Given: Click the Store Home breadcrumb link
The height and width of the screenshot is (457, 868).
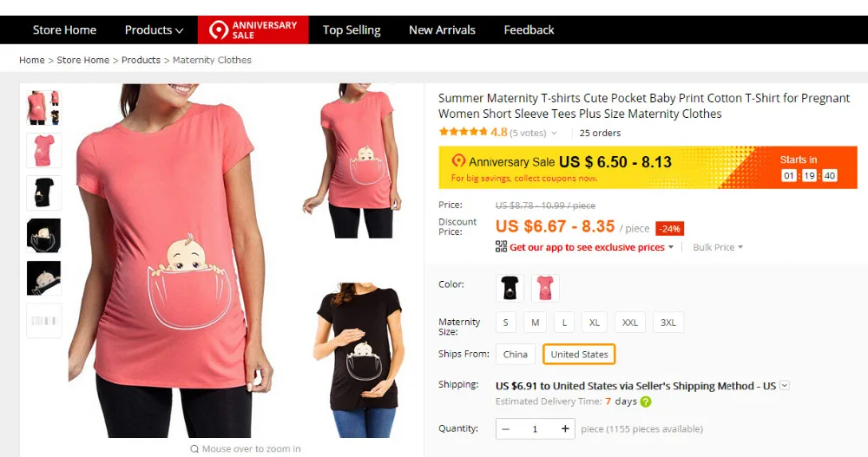Looking at the screenshot, I should [x=83, y=60].
